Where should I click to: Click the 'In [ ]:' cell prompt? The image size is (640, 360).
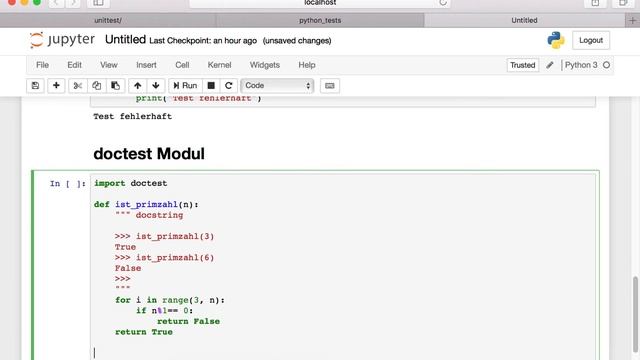click(68, 184)
